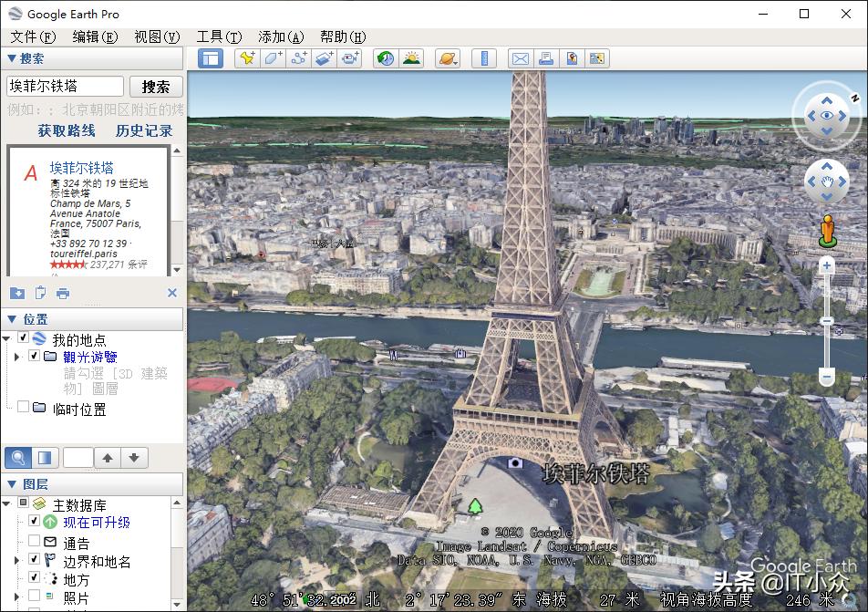Viewport: 868px width, 612px height.
Task: Click the 现在可升级 layer link
Action: pos(97,523)
